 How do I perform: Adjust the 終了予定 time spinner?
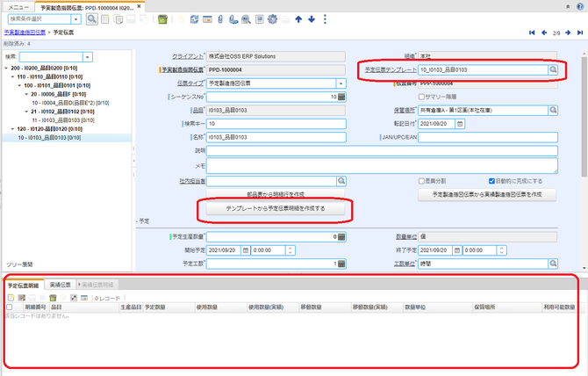[x=501, y=250]
